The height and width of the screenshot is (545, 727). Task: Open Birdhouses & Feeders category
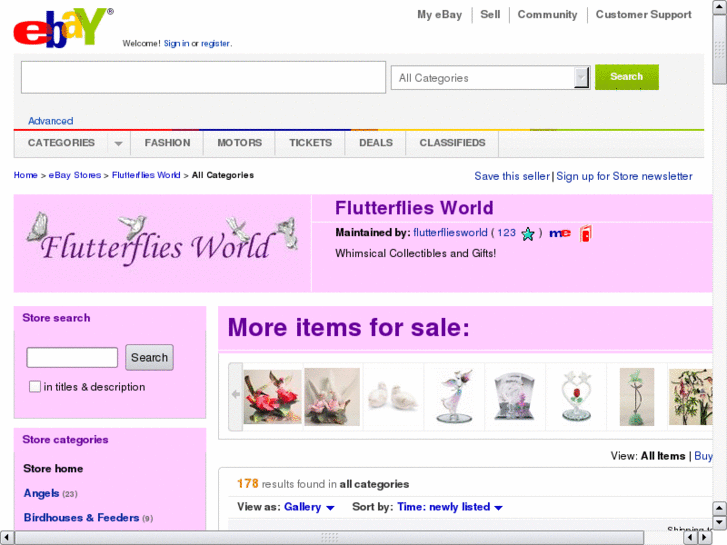coord(81,518)
